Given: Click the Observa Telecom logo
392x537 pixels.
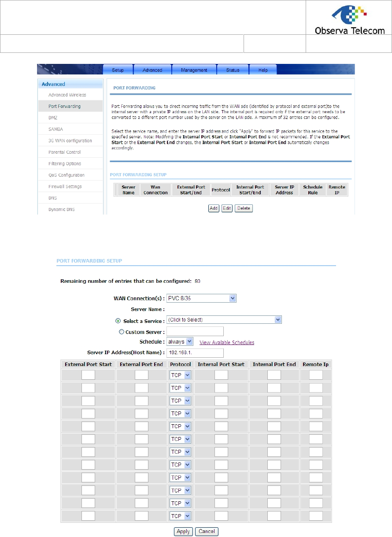Looking at the screenshot, I should 350,20.
